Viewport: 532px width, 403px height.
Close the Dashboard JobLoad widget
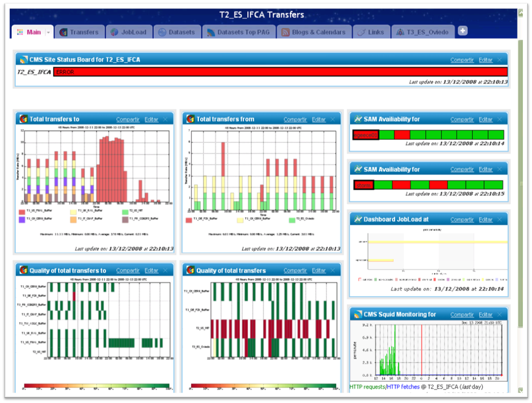click(x=500, y=220)
